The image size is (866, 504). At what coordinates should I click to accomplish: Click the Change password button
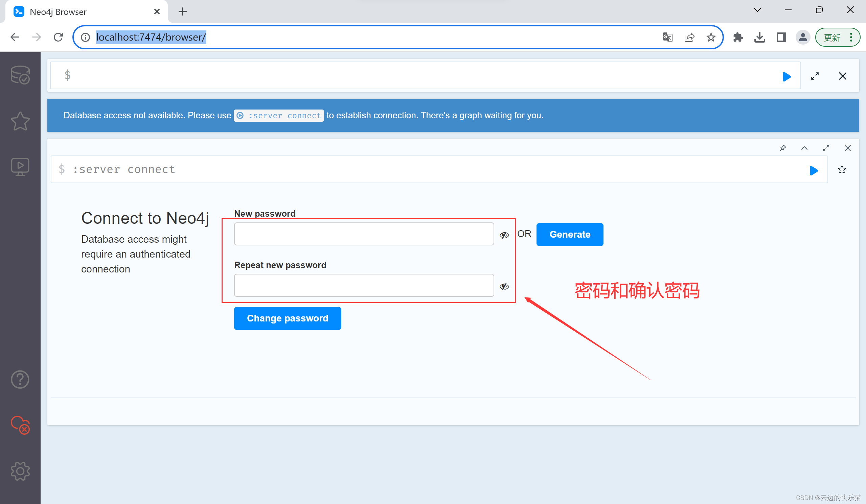tap(287, 318)
